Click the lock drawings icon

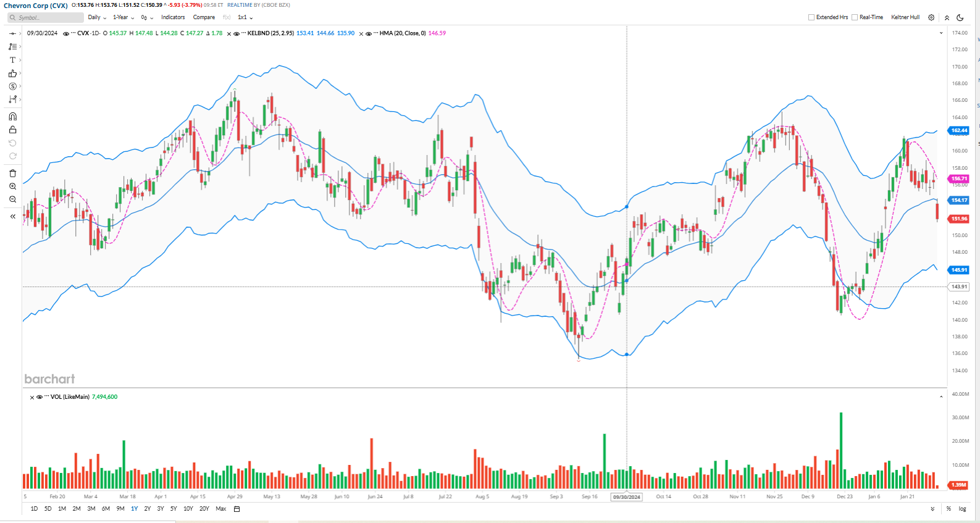pyautogui.click(x=12, y=130)
